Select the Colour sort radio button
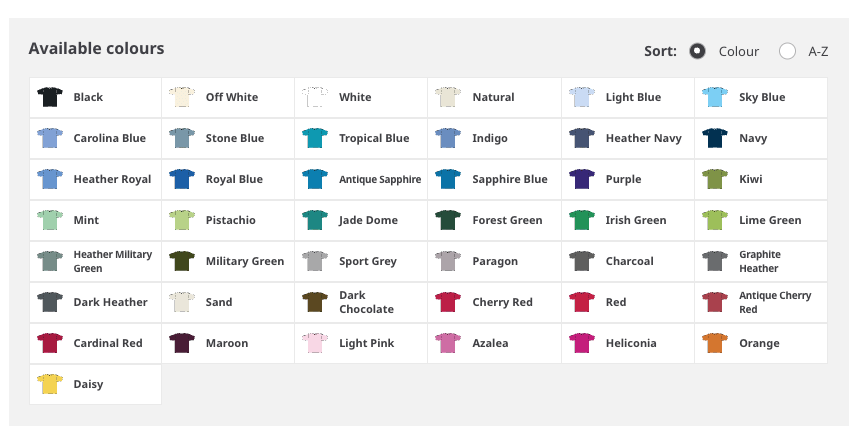 click(x=698, y=51)
